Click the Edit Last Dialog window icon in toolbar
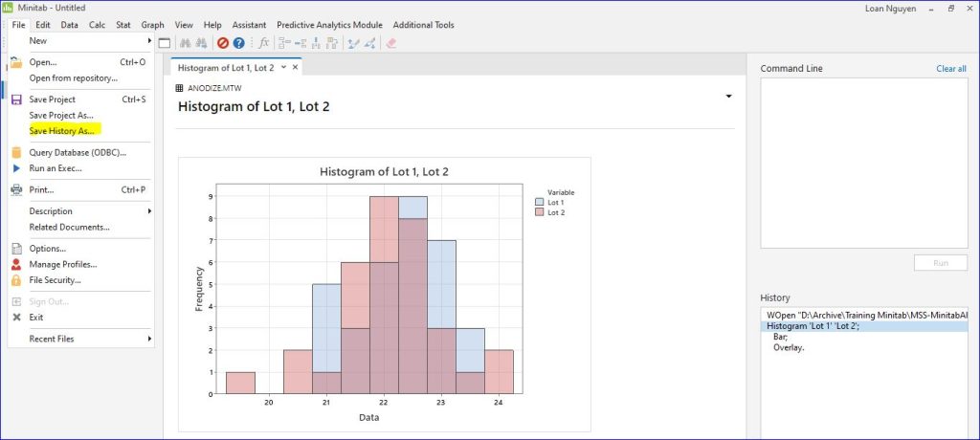The image size is (980, 440). [x=165, y=43]
